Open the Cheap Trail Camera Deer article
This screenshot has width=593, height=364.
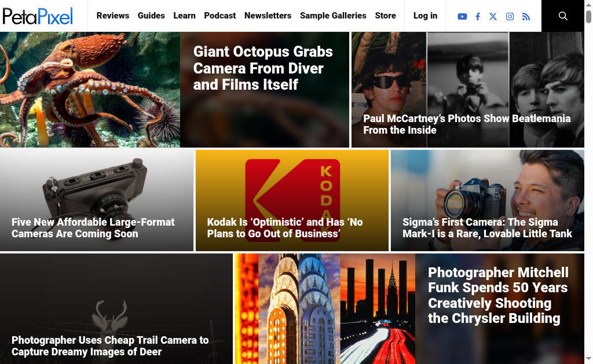(x=110, y=345)
